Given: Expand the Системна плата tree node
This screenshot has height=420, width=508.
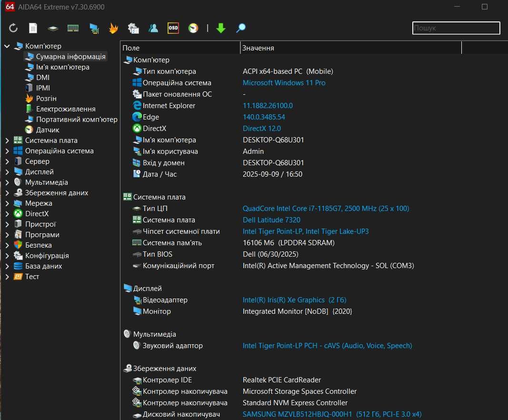Looking at the screenshot, I should 7,140.
